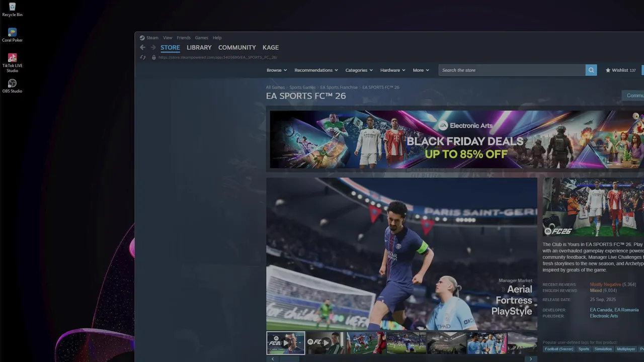Click the main game video player
644x362 pixels.
401,254
